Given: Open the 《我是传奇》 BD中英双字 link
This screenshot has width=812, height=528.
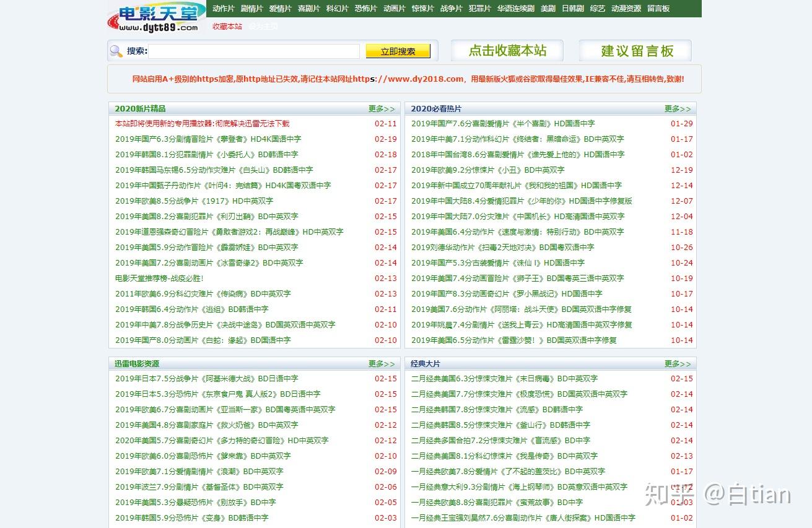Looking at the screenshot, I should pos(504,456).
